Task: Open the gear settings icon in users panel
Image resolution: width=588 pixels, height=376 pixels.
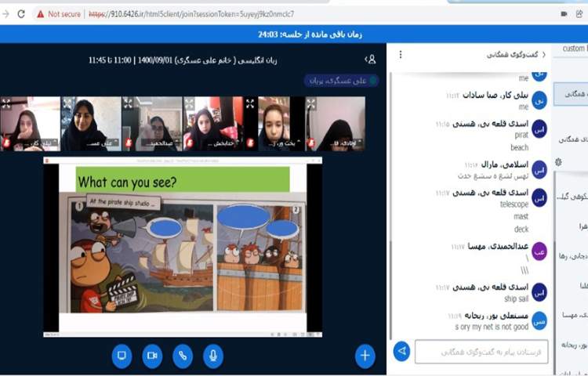Action: 558,162
